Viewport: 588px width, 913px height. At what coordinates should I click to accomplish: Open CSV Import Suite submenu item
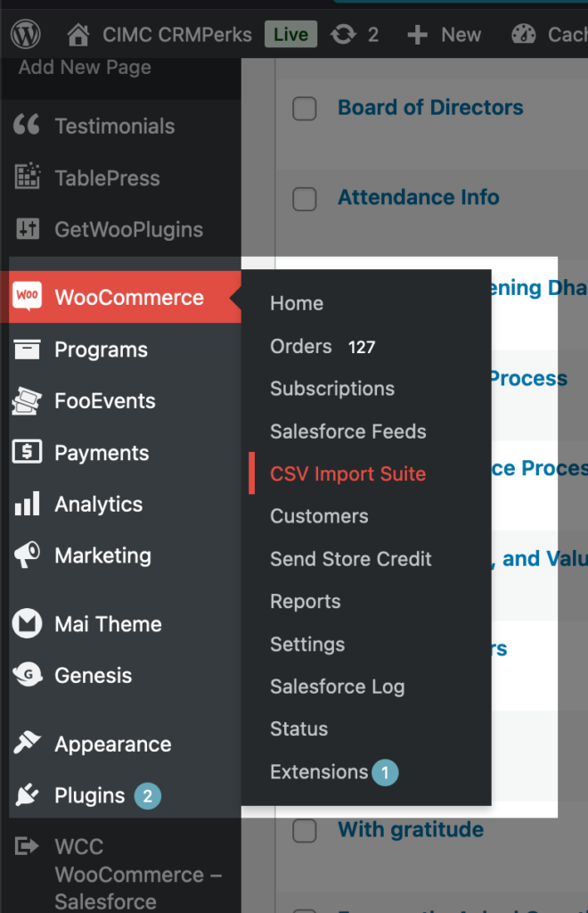[x=347, y=474]
